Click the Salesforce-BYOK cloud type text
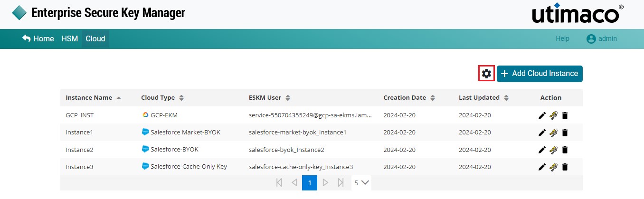The width and height of the screenshot is (644, 199). [174, 150]
